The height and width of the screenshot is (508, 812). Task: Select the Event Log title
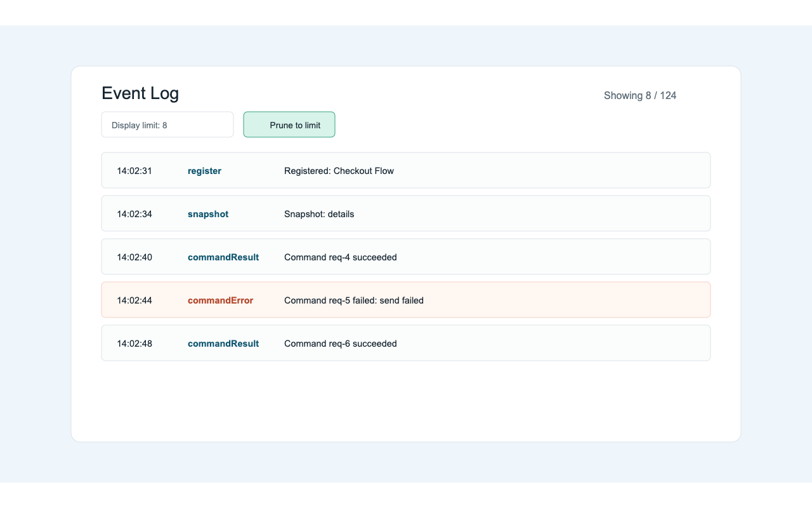(140, 93)
